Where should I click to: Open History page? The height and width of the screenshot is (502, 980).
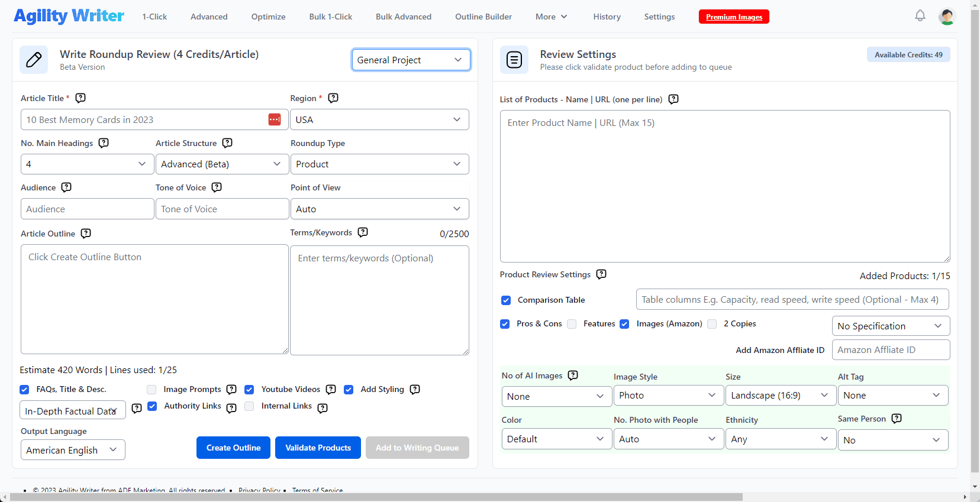(x=607, y=17)
